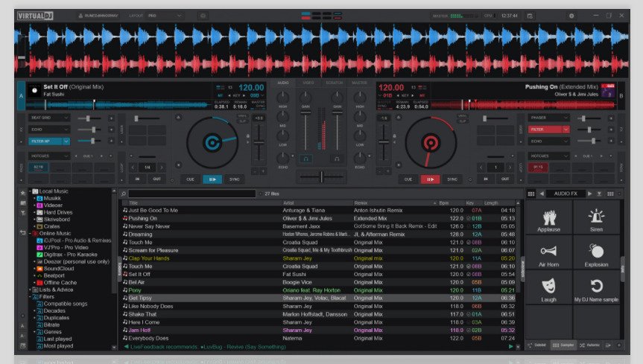643x364 pixels.
Task: Open the settings gear in title bar
Action: point(571,16)
